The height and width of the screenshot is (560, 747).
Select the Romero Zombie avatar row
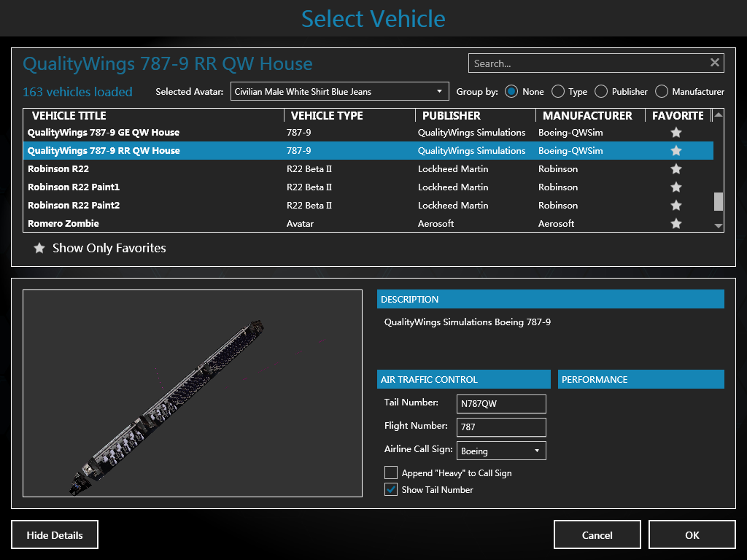368,223
